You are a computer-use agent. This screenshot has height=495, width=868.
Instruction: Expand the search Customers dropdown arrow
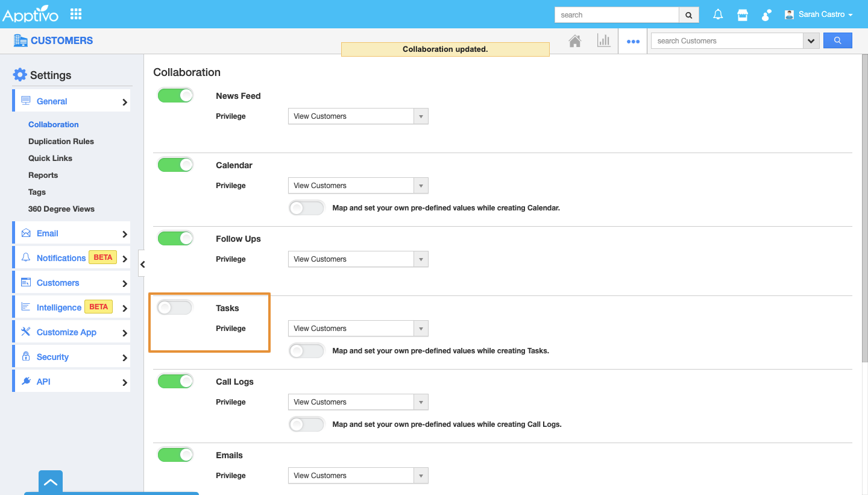[811, 41]
